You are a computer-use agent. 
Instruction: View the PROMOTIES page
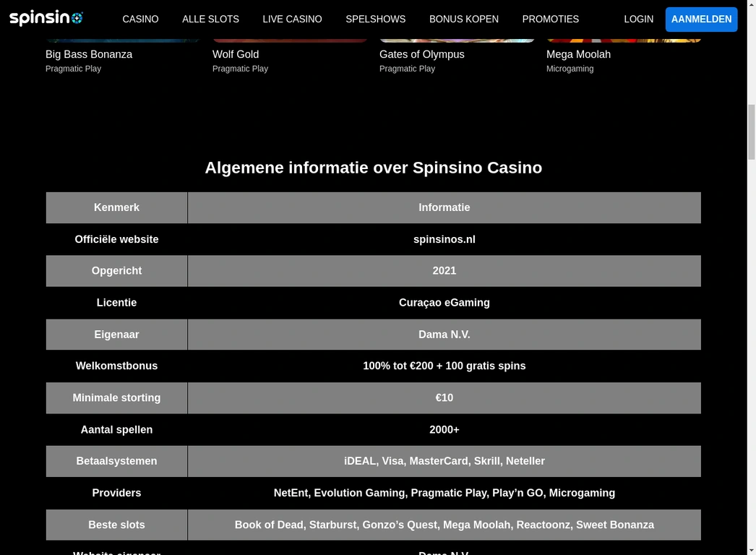pyautogui.click(x=550, y=19)
